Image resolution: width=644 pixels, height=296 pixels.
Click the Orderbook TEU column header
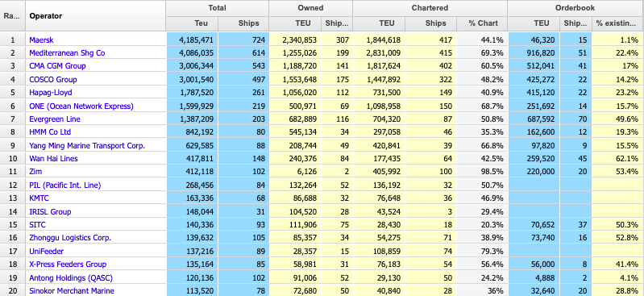point(534,23)
